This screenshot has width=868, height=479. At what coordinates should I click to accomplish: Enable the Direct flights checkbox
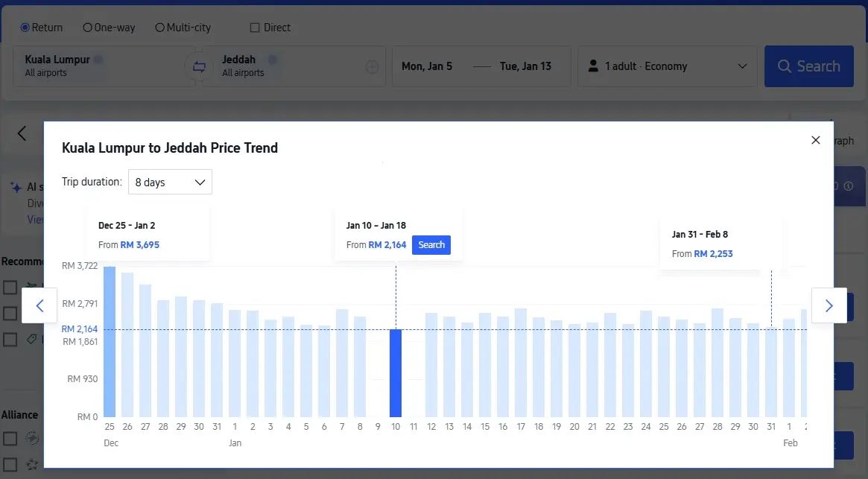(x=255, y=28)
